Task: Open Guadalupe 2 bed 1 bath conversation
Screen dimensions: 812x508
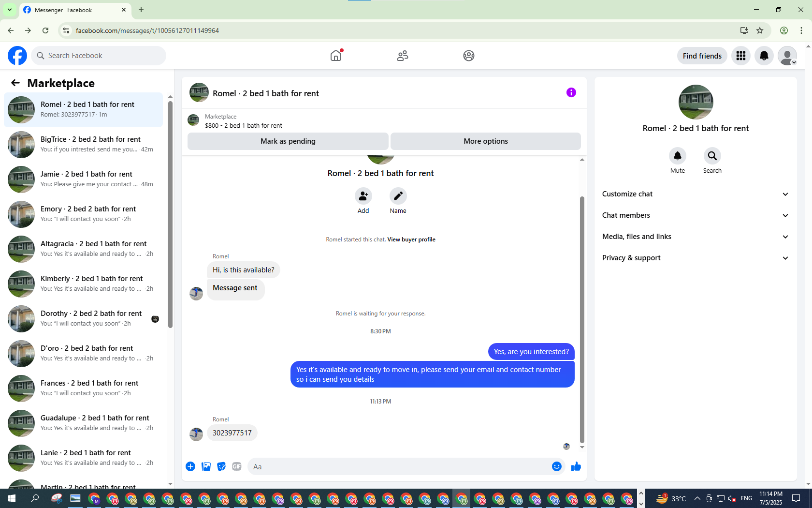Action: point(83,423)
